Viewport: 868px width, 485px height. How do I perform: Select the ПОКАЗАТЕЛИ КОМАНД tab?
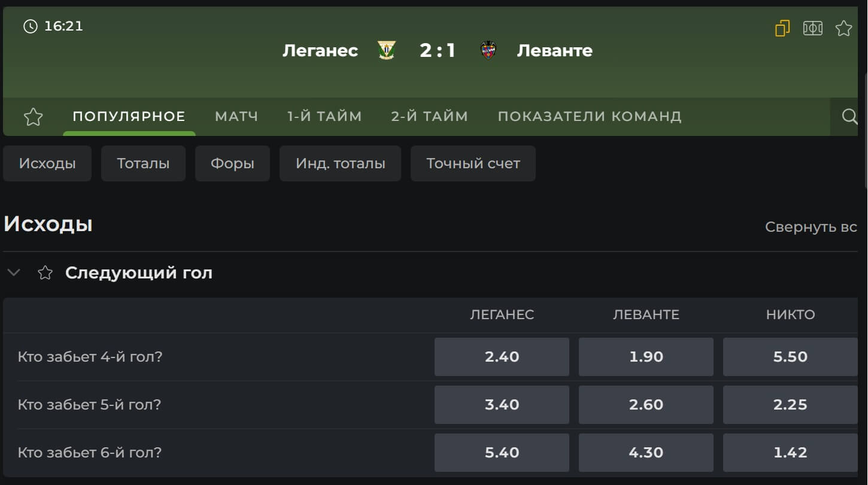(x=589, y=116)
